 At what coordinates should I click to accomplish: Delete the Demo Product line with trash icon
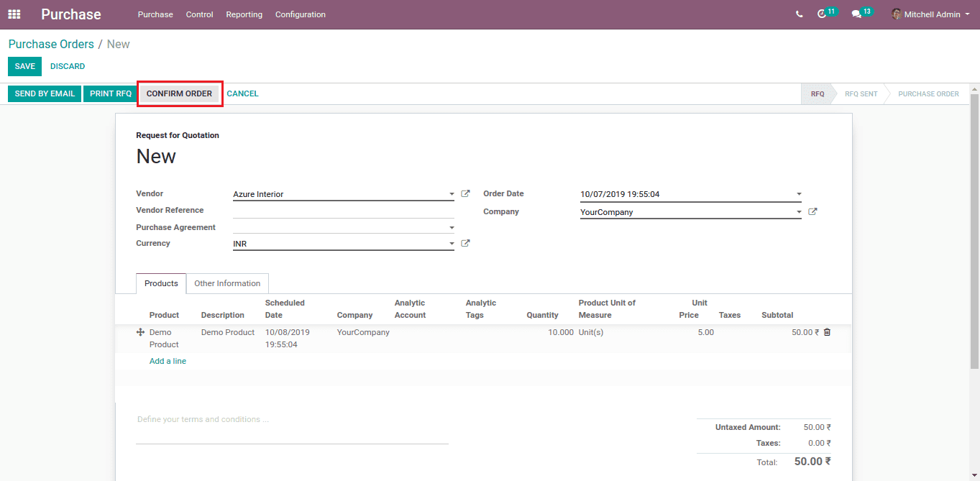tap(827, 332)
